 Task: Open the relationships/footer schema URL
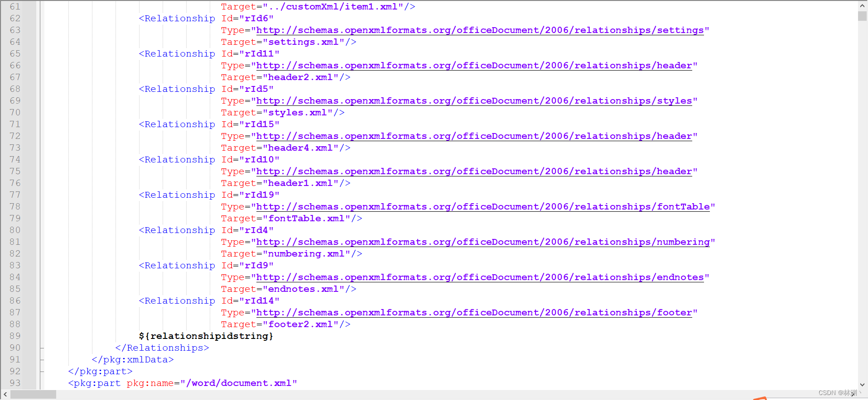pyautogui.click(x=474, y=313)
